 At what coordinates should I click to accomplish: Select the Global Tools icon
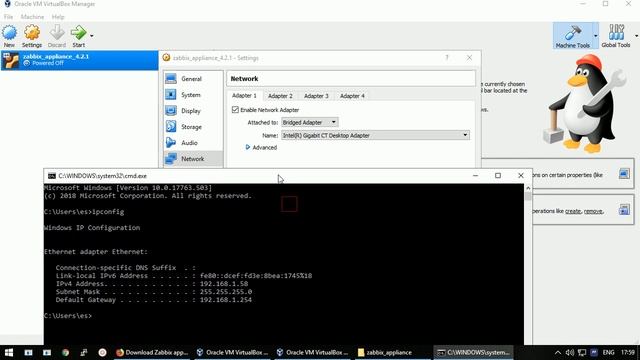click(x=616, y=36)
